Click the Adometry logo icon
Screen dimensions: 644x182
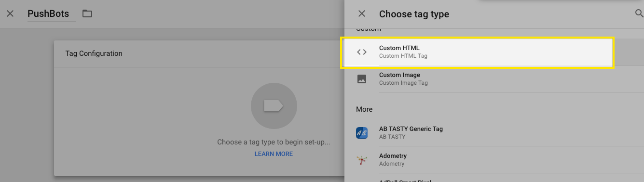coord(362,160)
